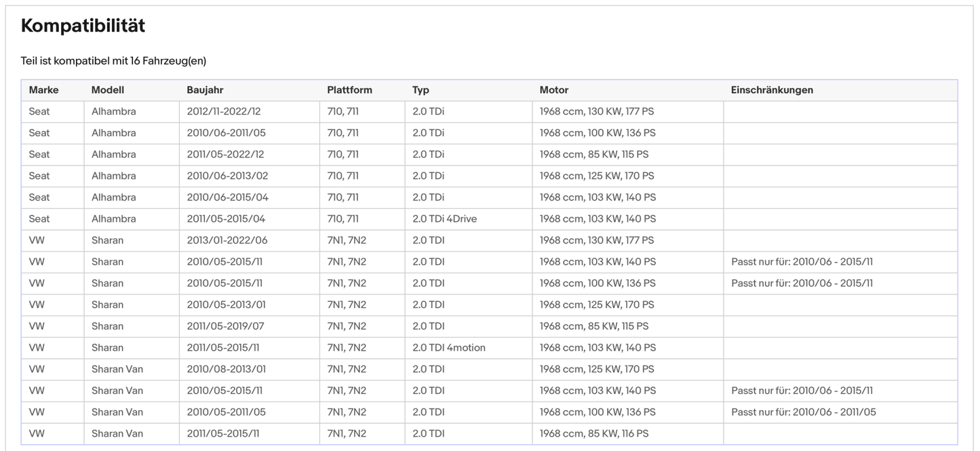Click the Baujahr cell '2011/05-2019/07'
Viewport: 980px width, 451px height.
(x=225, y=326)
